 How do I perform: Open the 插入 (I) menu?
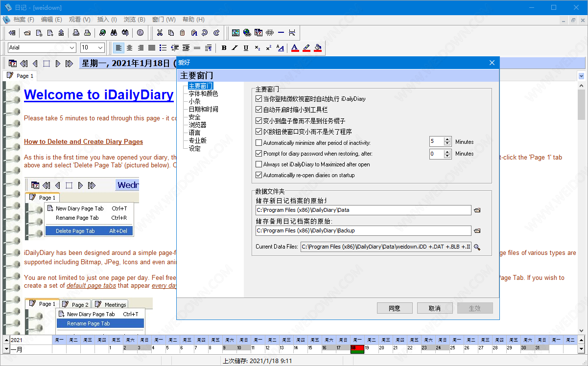coord(107,20)
